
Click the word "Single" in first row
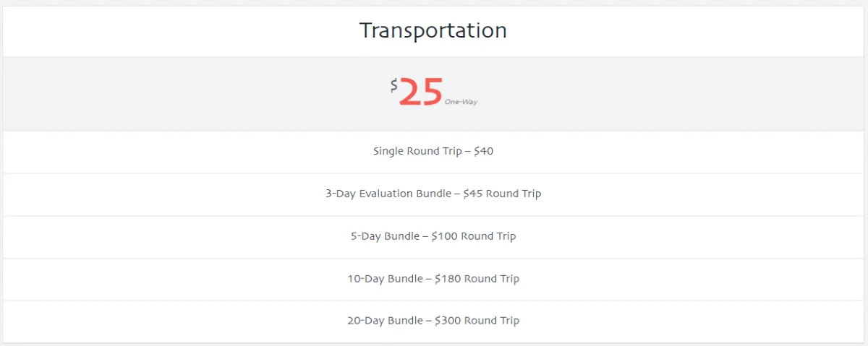coord(389,152)
